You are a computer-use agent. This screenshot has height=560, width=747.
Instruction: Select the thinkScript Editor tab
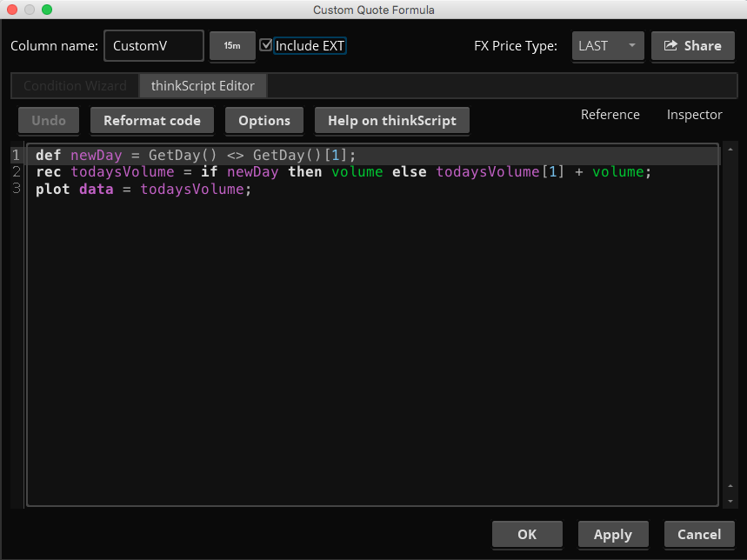click(203, 86)
